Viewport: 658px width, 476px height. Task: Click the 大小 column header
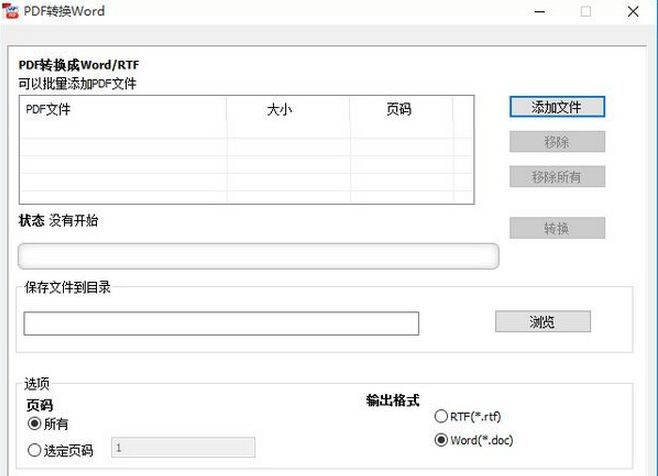click(x=288, y=110)
